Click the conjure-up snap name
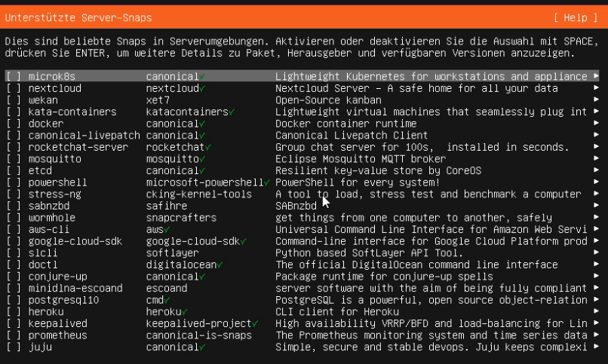 click(x=57, y=277)
